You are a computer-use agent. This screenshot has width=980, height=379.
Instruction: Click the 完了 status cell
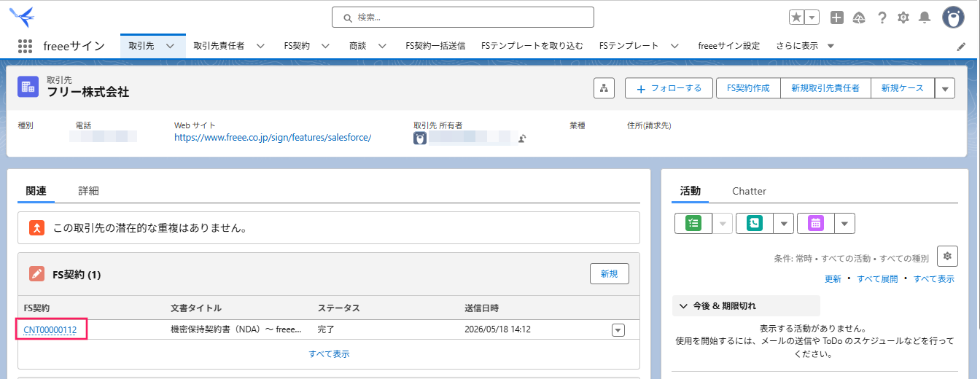point(326,329)
